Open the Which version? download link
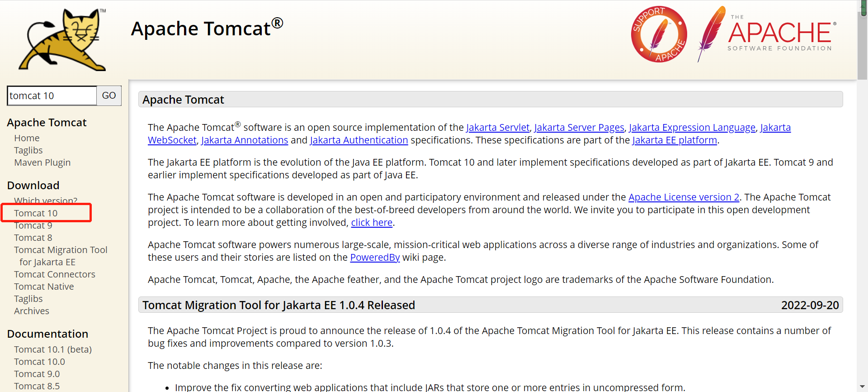The height and width of the screenshot is (392, 868). click(46, 201)
